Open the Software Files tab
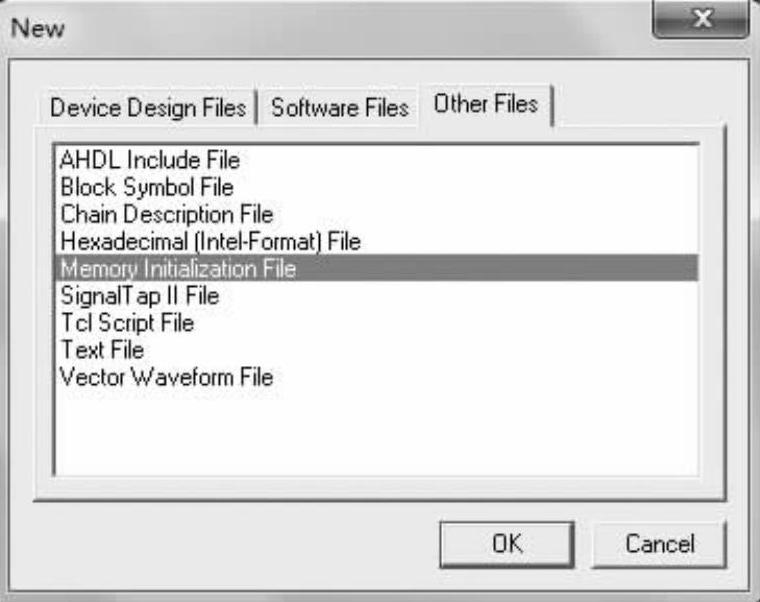This screenshot has width=760, height=602. 340,108
